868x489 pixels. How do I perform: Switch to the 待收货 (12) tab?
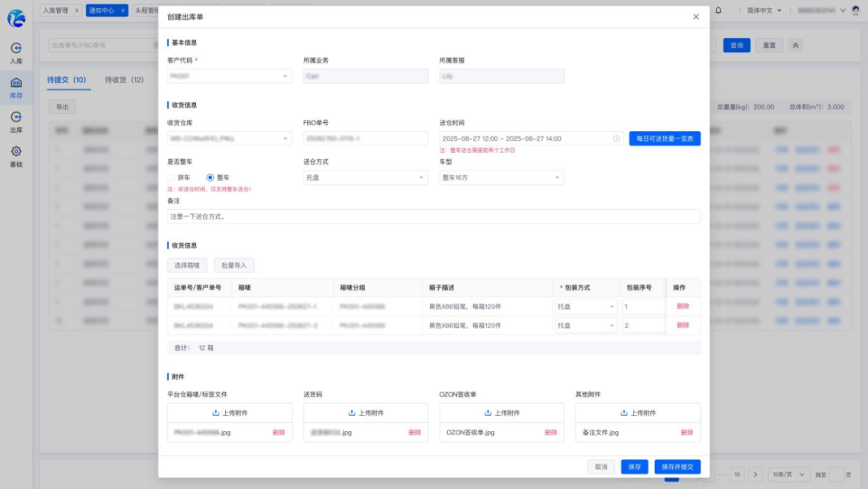coord(124,80)
